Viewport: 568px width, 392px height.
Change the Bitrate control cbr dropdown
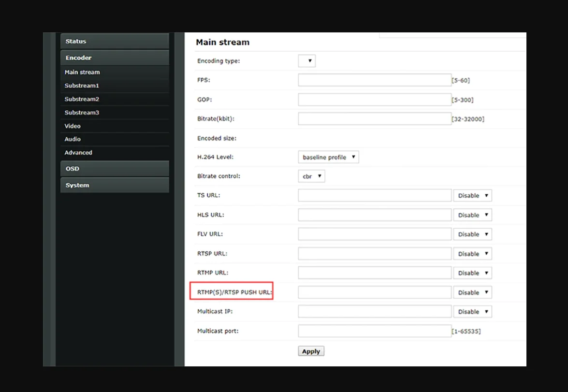pyautogui.click(x=311, y=176)
